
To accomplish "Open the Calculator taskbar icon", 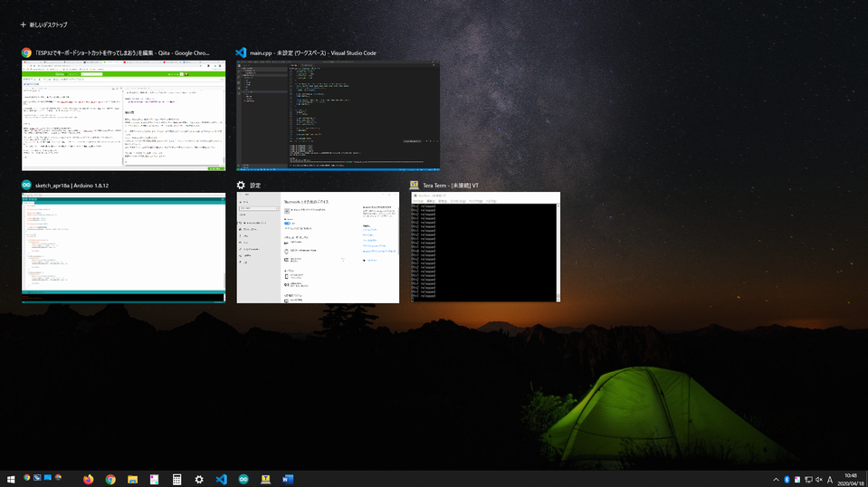I will tap(176, 479).
